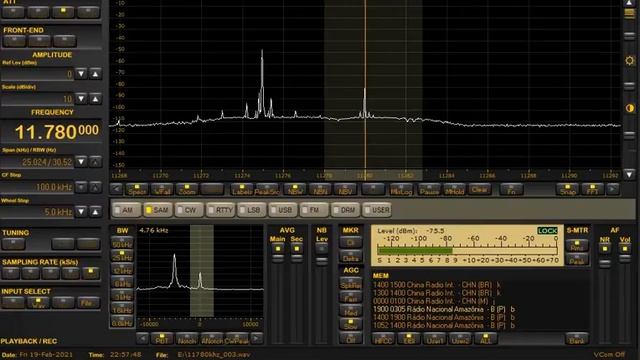640x360 pixels.
Task: Select LSB demodulation mode
Action: tap(251, 210)
